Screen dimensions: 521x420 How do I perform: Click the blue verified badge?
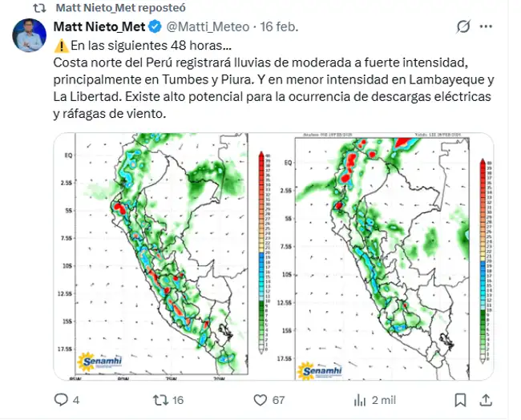click(x=155, y=27)
